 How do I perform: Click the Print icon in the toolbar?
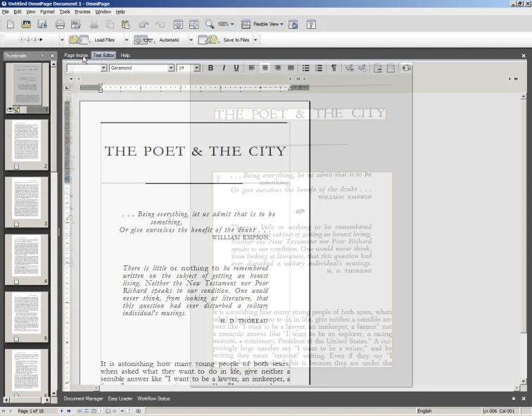click(60, 25)
